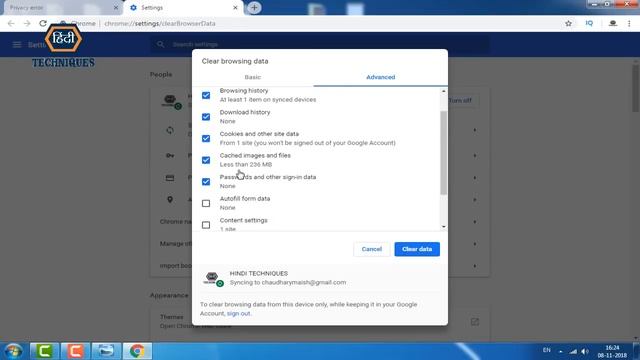
Task: Open the taskbar clock showing 16:24
Action: (612, 351)
